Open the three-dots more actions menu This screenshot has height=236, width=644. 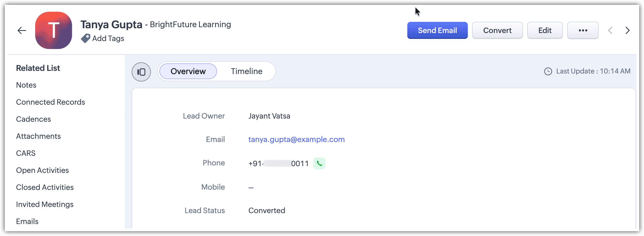click(x=583, y=30)
